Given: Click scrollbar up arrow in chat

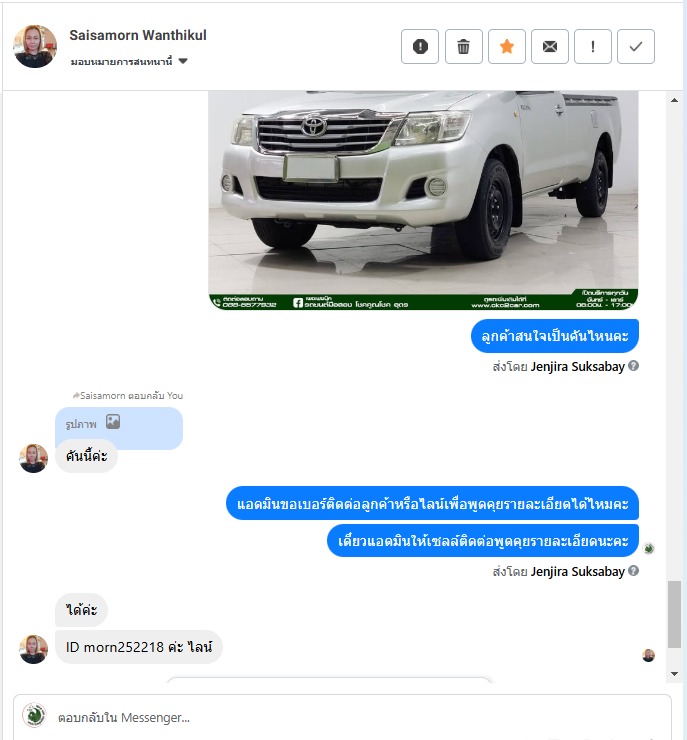Looking at the screenshot, I should [x=674, y=100].
